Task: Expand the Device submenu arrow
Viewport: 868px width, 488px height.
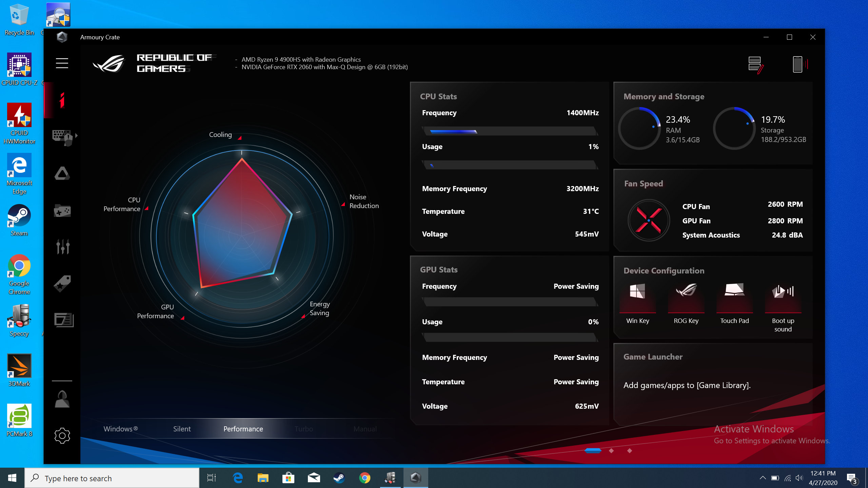Action: pos(77,136)
